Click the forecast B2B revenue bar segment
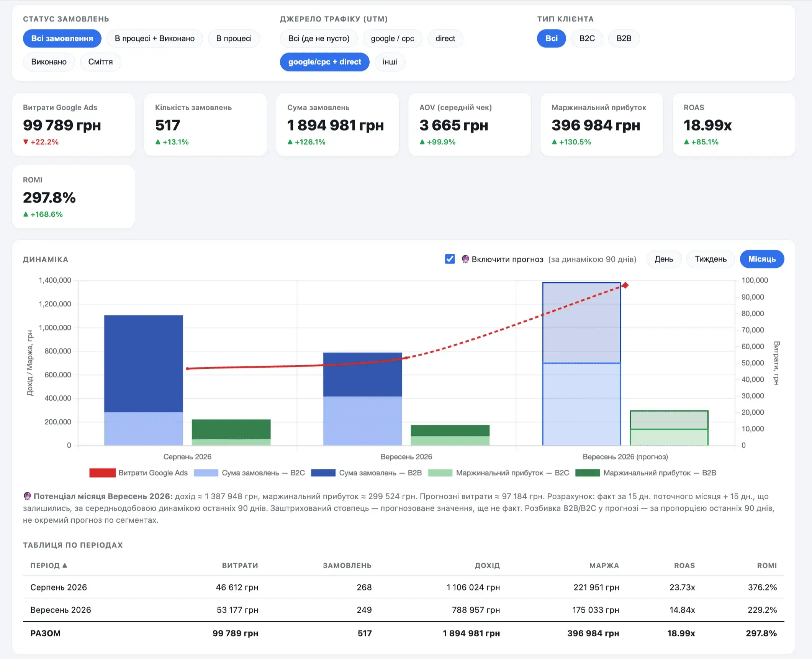Viewport: 812px width, 659px height. pos(581,323)
